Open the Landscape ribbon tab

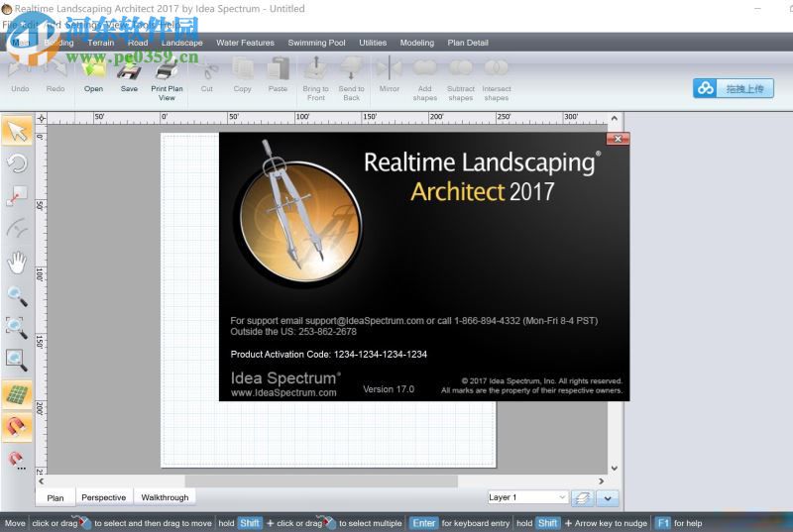point(182,43)
